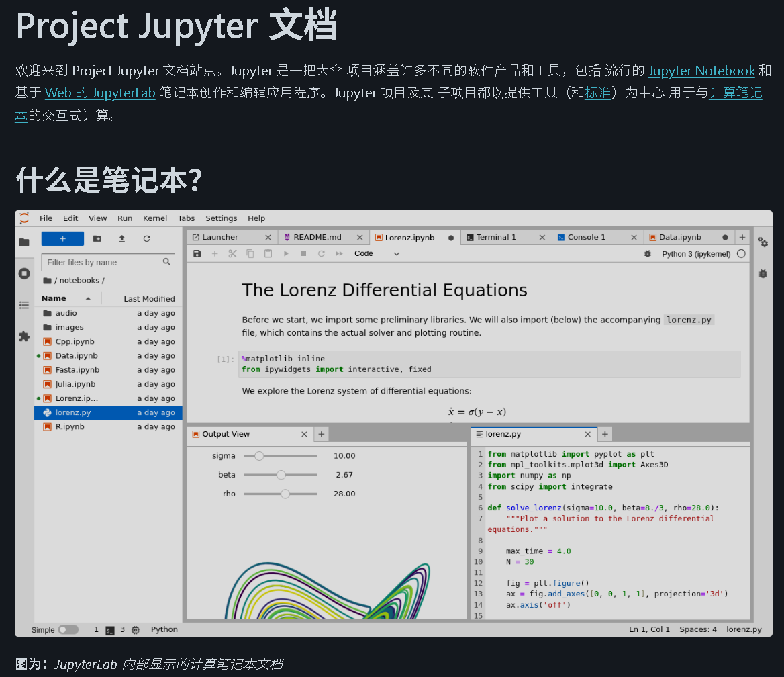Open debugger panel icon in right sidebar
The height and width of the screenshot is (677, 784).
pyautogui.click(x=763, y=274)
